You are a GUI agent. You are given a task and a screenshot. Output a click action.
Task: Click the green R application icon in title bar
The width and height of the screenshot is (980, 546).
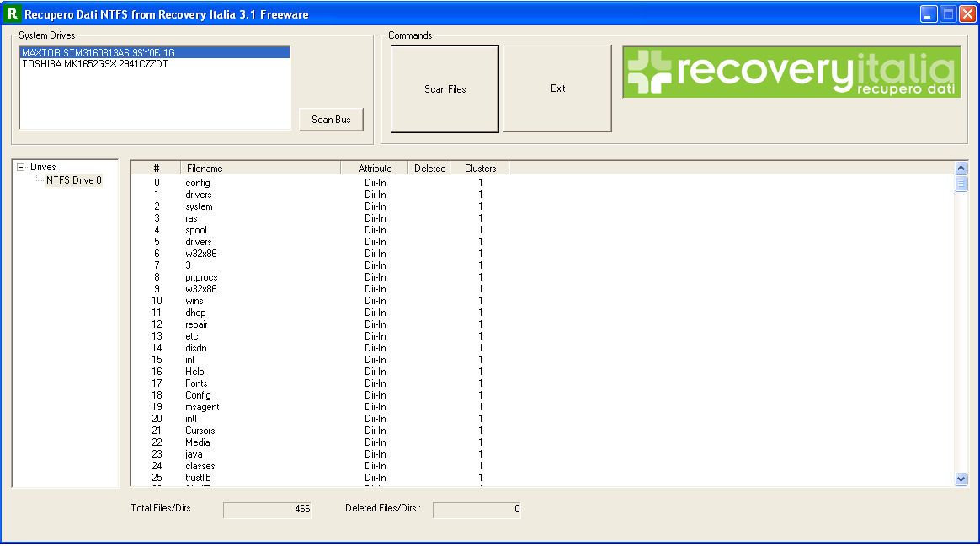point(12,14)
